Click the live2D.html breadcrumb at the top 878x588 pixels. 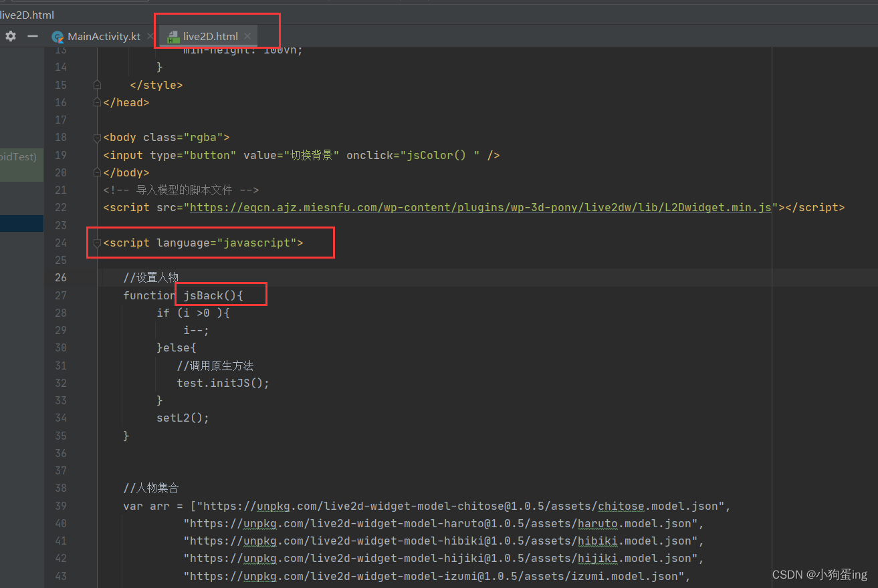click(x=27, y=15)
